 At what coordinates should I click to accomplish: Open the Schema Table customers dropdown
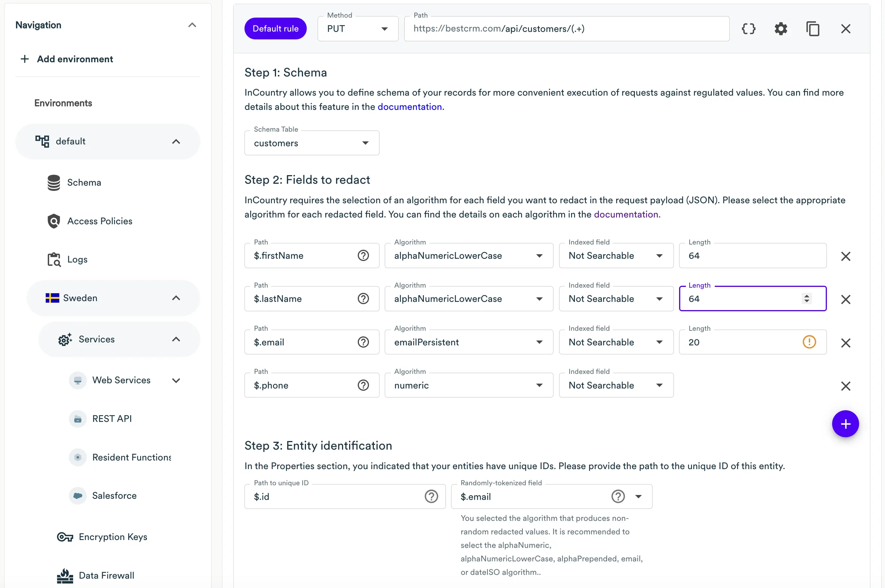point(312,143)
